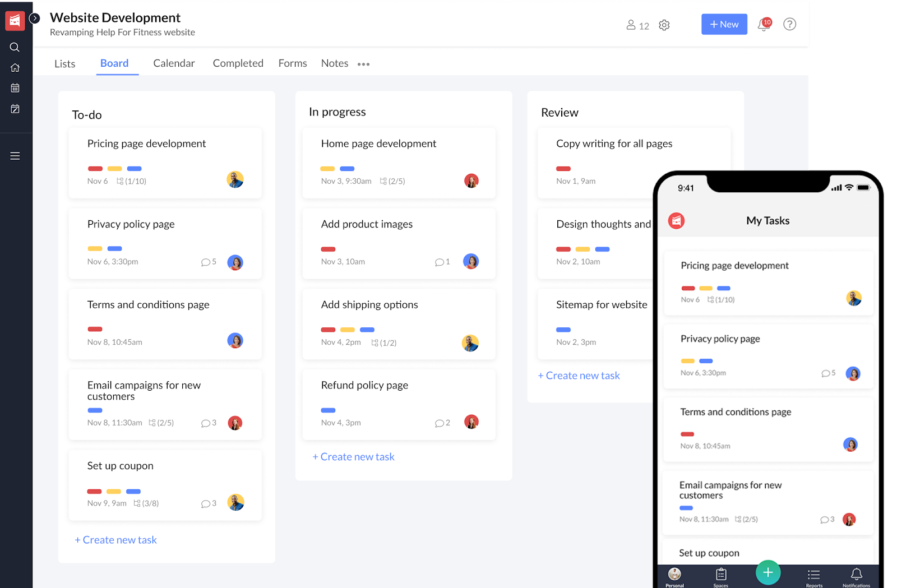Open the Calendar tab of the project
Viewport: 897px width, 588px height.
pos(174,63)
